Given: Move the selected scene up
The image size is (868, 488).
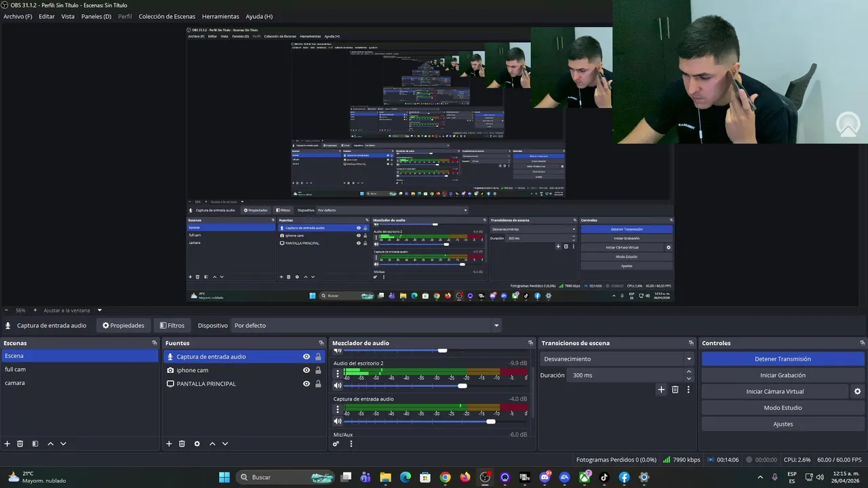Looking at the screenshot, I should click(x=50, y=444).
